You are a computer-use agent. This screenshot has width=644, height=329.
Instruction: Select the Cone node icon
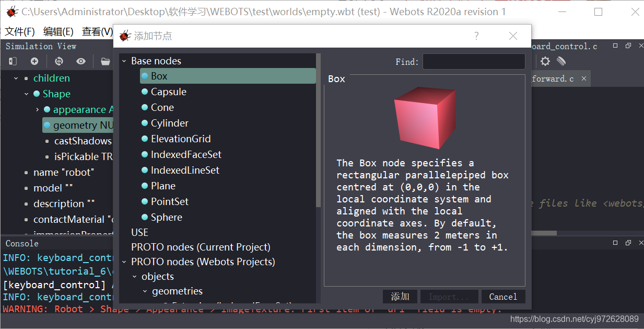(x=145, y=108)
